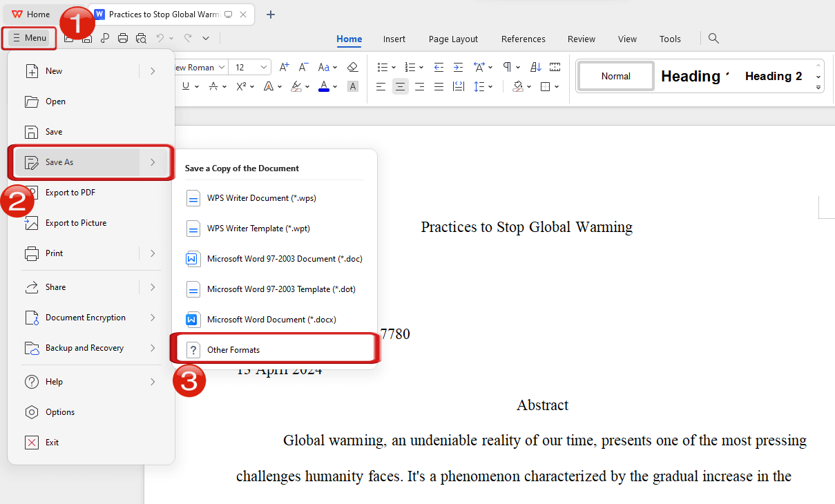The image size is (835, 504).
Task: Click the increase indent icon
Action: click(458, 67)
